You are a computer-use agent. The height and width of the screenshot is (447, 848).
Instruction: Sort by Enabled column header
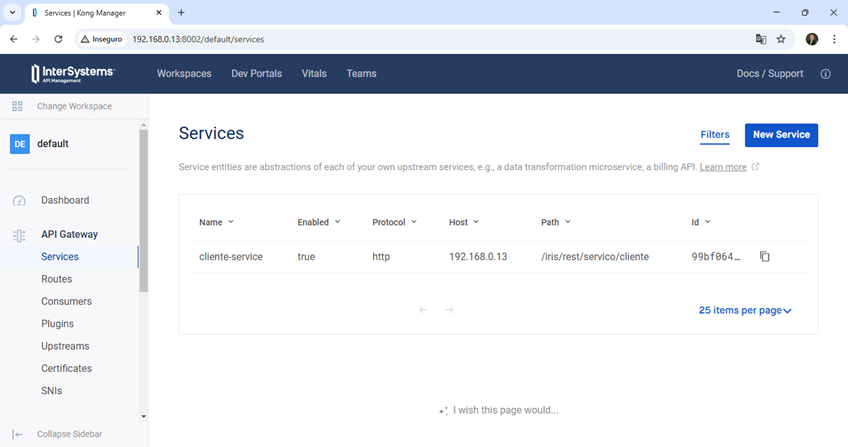(x=318, y=222)
